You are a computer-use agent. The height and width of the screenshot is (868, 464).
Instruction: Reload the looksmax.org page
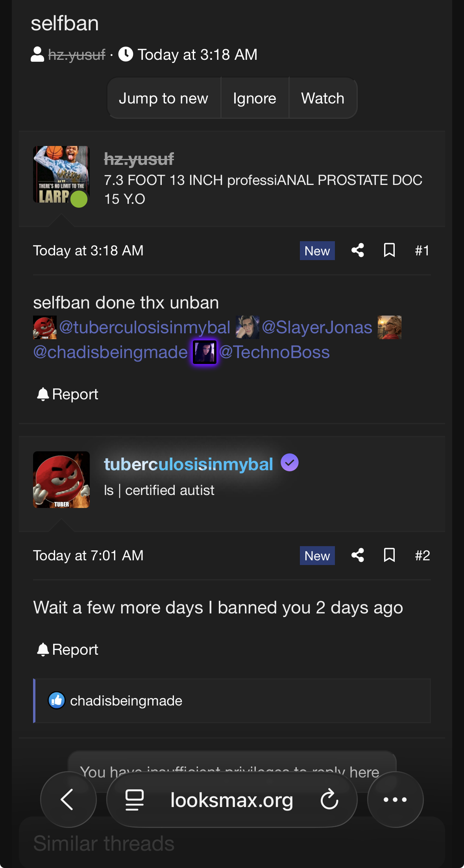[x=329, y=800]
